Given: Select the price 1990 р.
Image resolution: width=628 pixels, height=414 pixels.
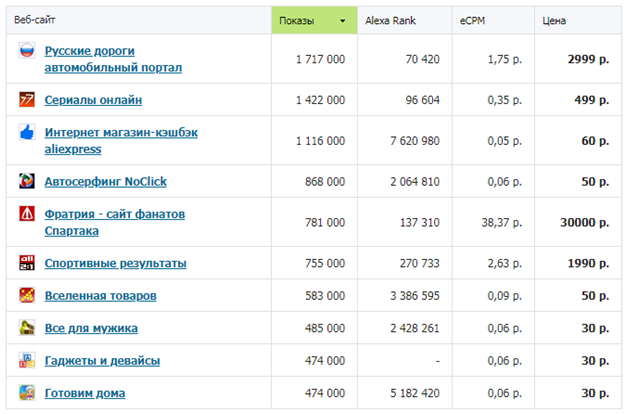Looking at the screenshot, I should 588,263.
